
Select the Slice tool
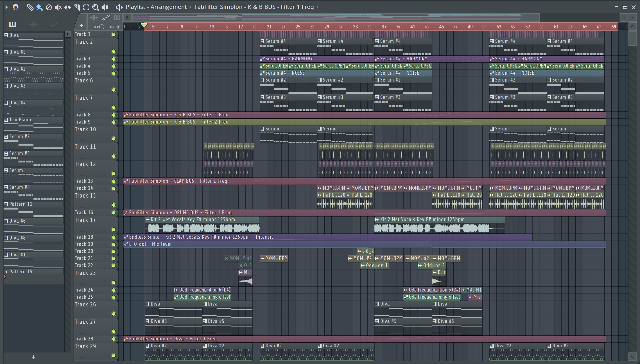pos(77,7)
